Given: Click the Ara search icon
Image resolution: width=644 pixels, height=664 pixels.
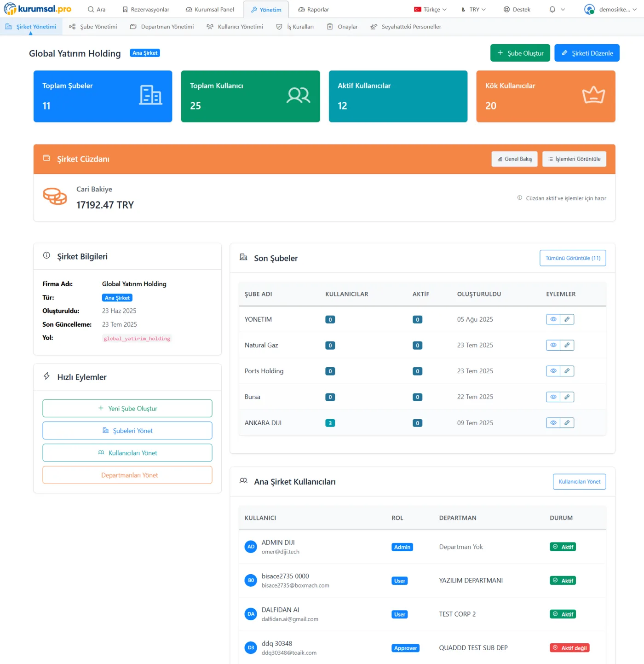Looking at the screenshot, I should [x=91, y=9].
